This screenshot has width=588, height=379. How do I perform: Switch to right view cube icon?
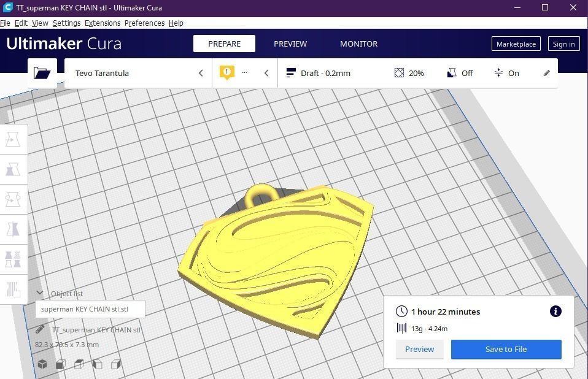[116, 364]
